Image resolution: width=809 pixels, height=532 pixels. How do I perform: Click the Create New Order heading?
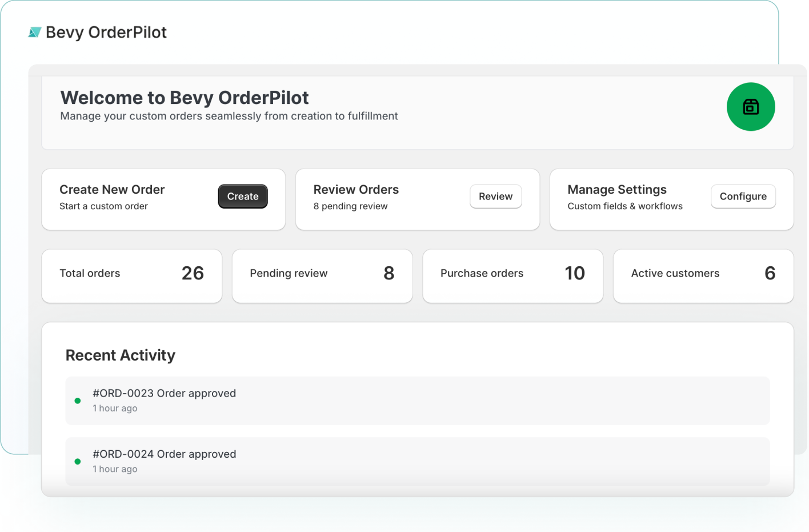112,190
